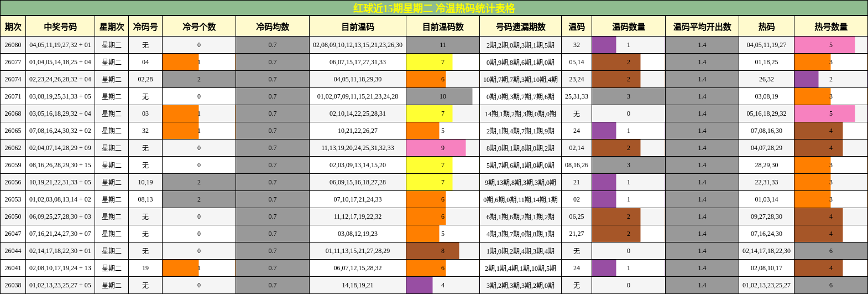Select the 目前温码数 column header
868x294 pixels.
pyautogui.click(x=443, y=27)
